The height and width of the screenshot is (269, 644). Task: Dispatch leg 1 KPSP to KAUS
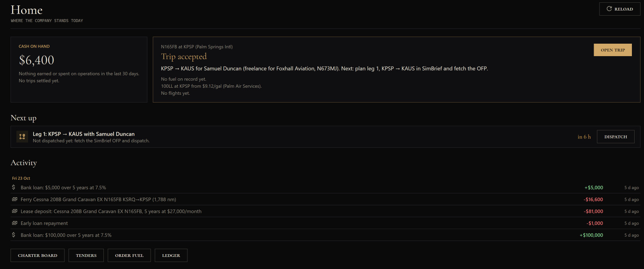coord(616,137)
